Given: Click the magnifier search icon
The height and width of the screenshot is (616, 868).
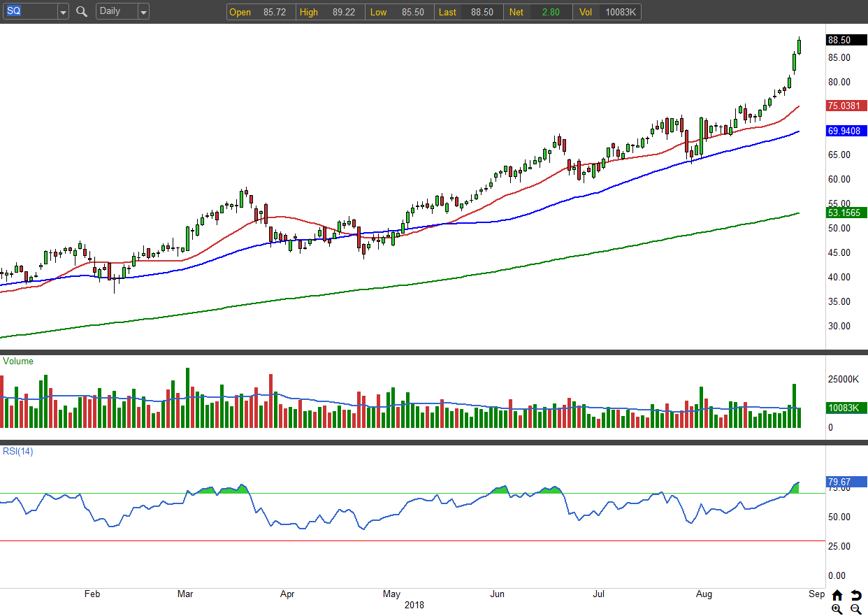Looking at the screenshot, I should click(x=82, y=12).
